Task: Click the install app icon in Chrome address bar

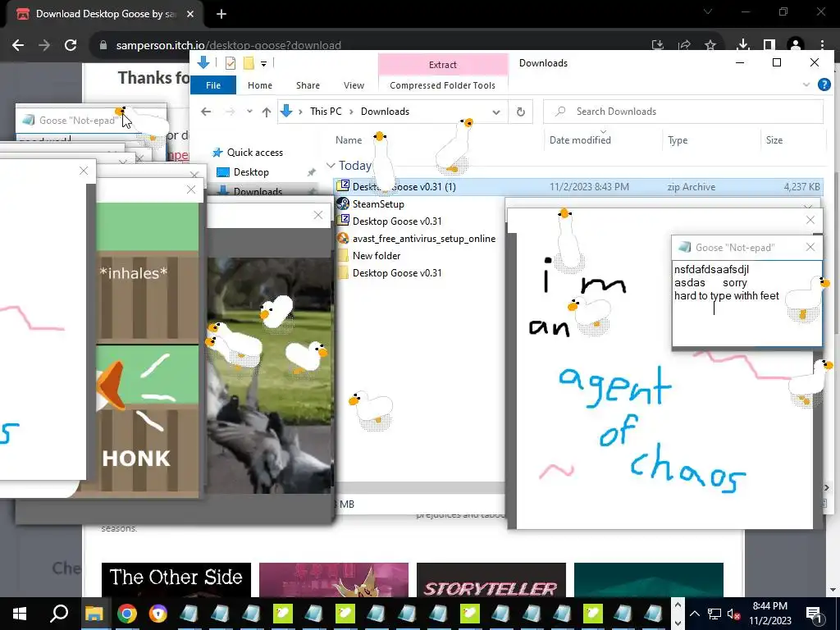Action: click(x=658, y=45)
